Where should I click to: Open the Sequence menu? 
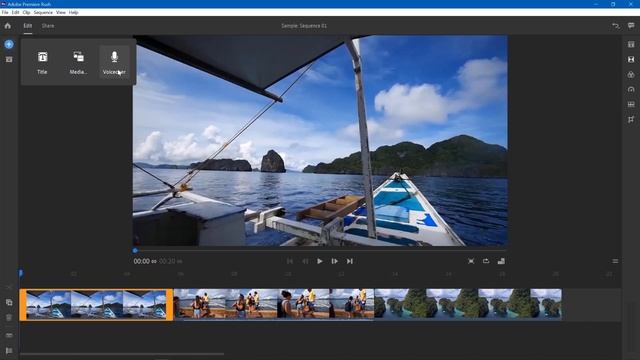[x=43, y=13]
